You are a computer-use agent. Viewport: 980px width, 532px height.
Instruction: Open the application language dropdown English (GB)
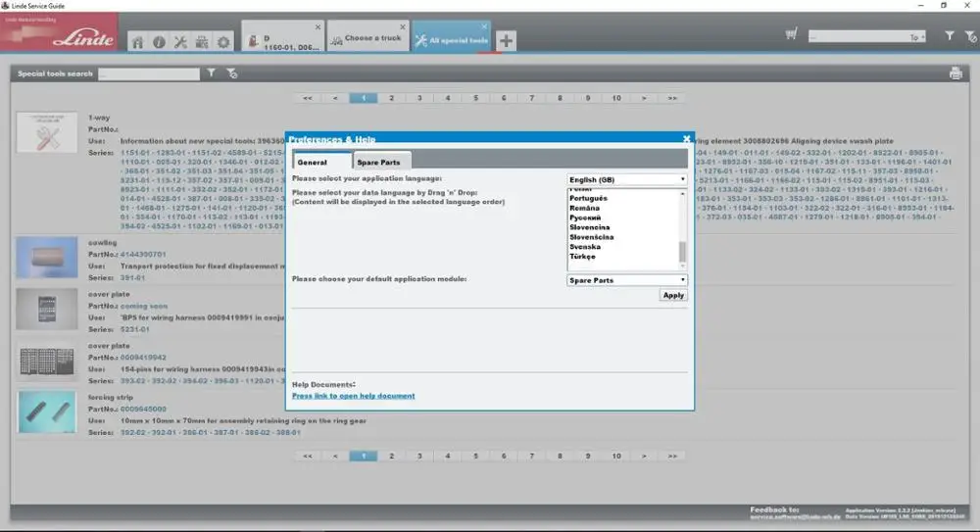tap(627, 179)
